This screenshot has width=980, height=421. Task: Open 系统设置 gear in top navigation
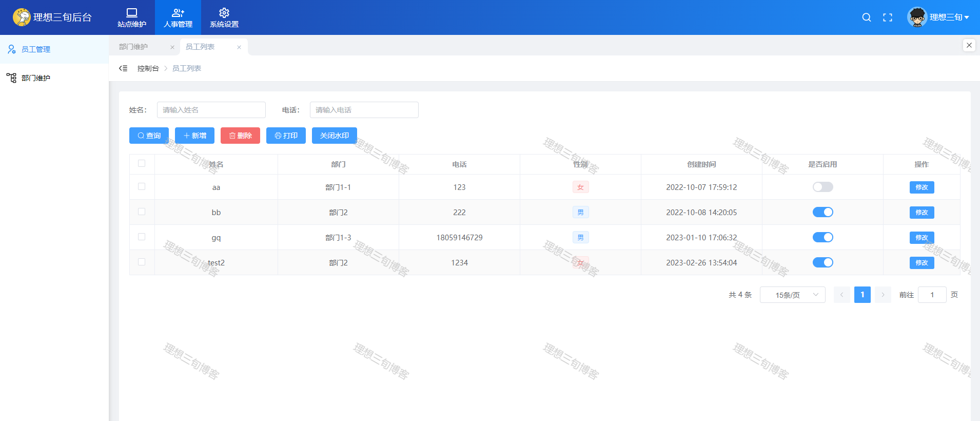click(x=224, y=17)
